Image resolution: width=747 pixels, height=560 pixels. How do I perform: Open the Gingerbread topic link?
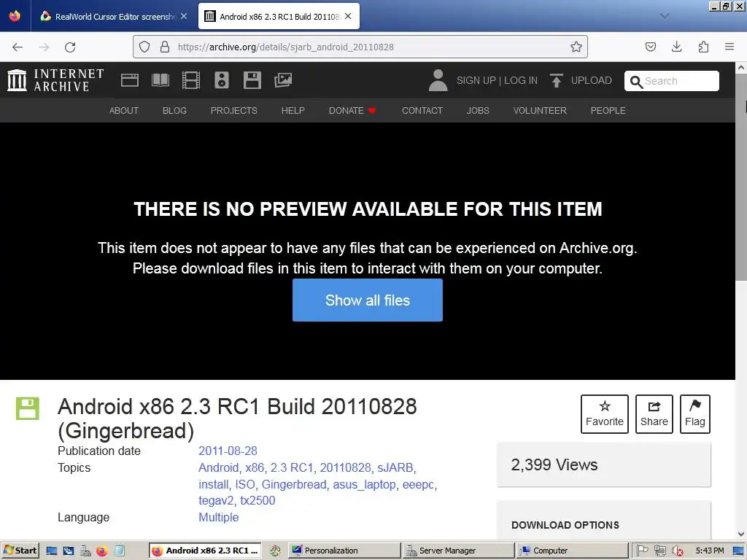click(294, 484)
